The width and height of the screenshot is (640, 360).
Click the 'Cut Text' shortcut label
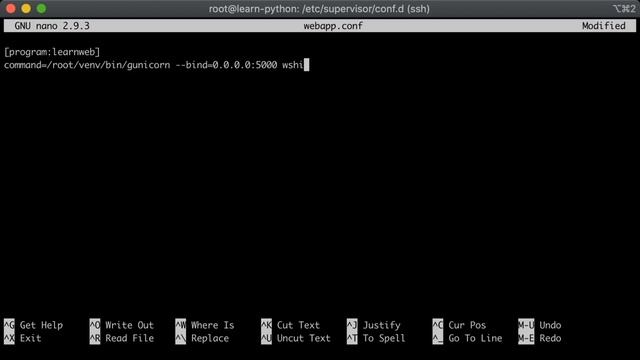tap(298, 325)
